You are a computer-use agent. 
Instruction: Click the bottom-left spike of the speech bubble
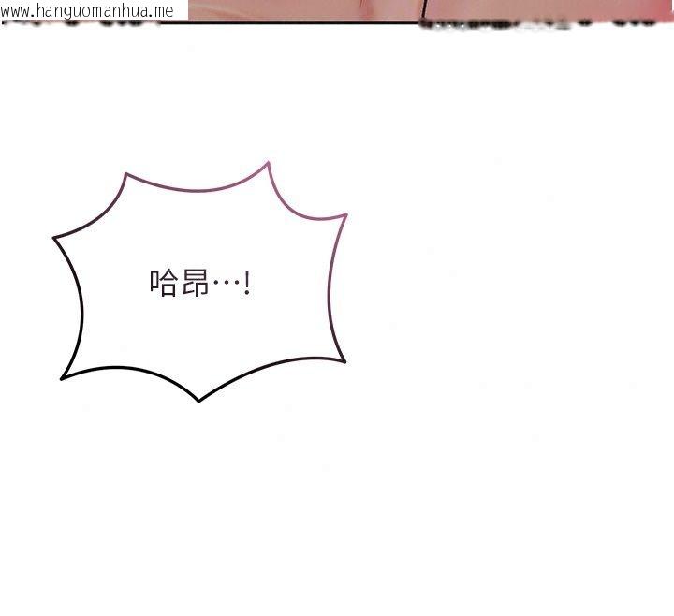point(63,378)
